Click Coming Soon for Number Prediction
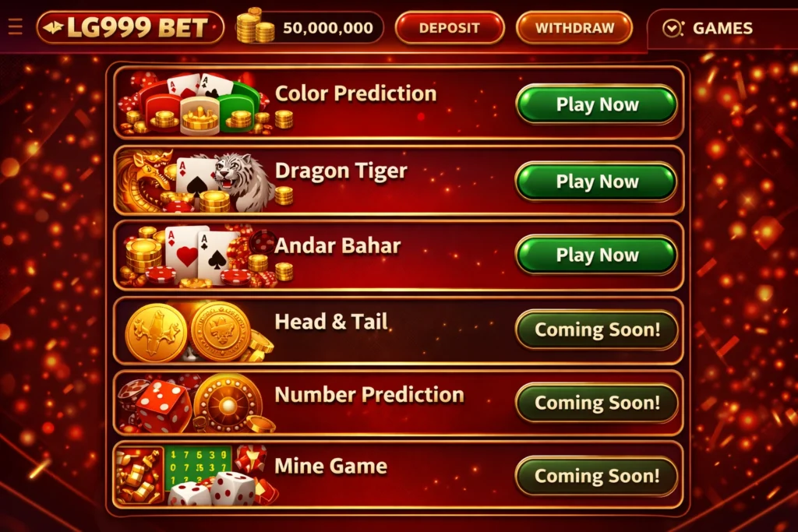The width and height of the screenshot is (798, 532). (596, 403)
